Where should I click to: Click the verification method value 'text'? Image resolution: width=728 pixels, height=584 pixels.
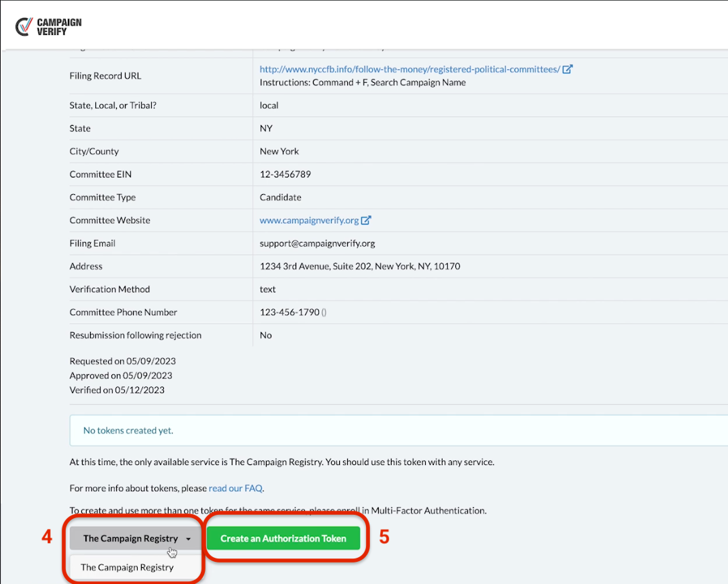pyautogui.click(x=267, y=290)
